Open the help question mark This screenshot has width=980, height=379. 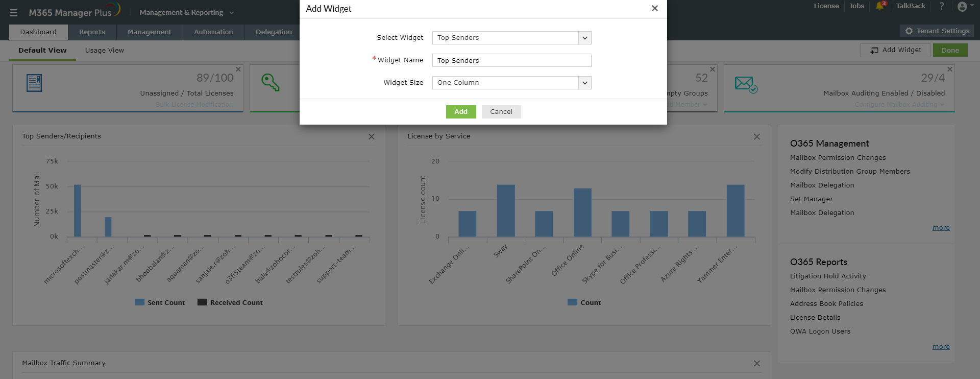coord(942,6)
